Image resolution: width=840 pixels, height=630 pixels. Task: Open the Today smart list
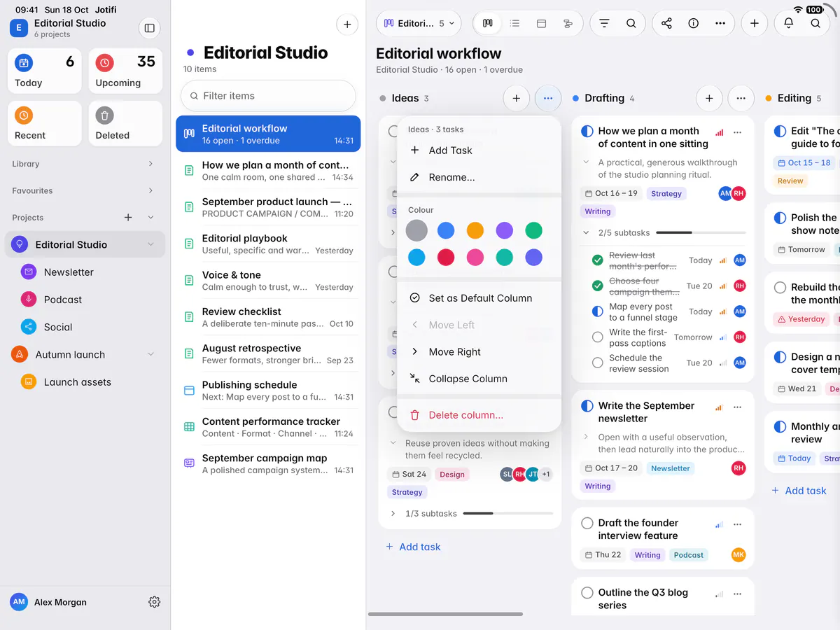coord(44,71)
